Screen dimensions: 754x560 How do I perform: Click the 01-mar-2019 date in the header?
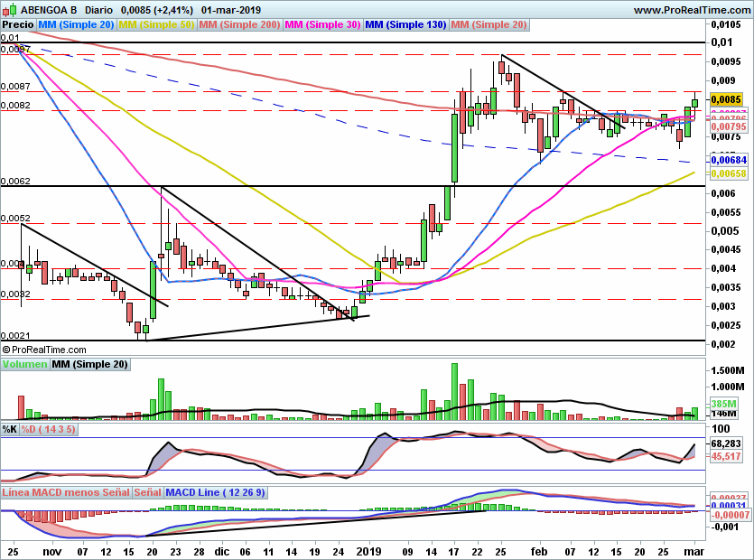click(x=231, y=10)
